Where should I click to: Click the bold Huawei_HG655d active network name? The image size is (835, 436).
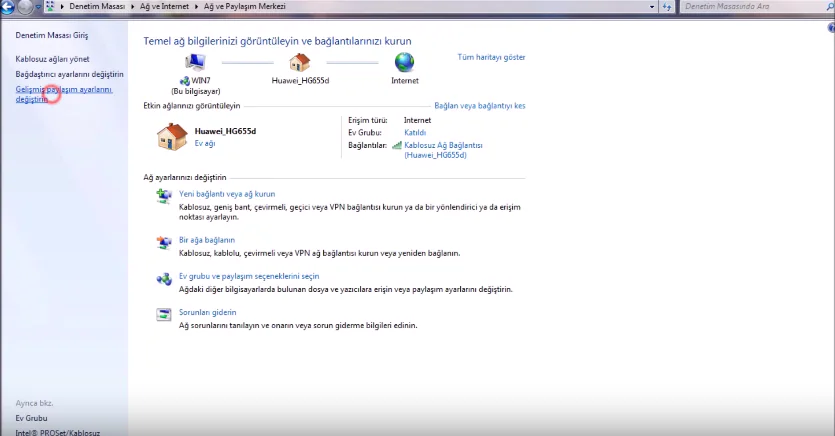[x=225, y=131]
